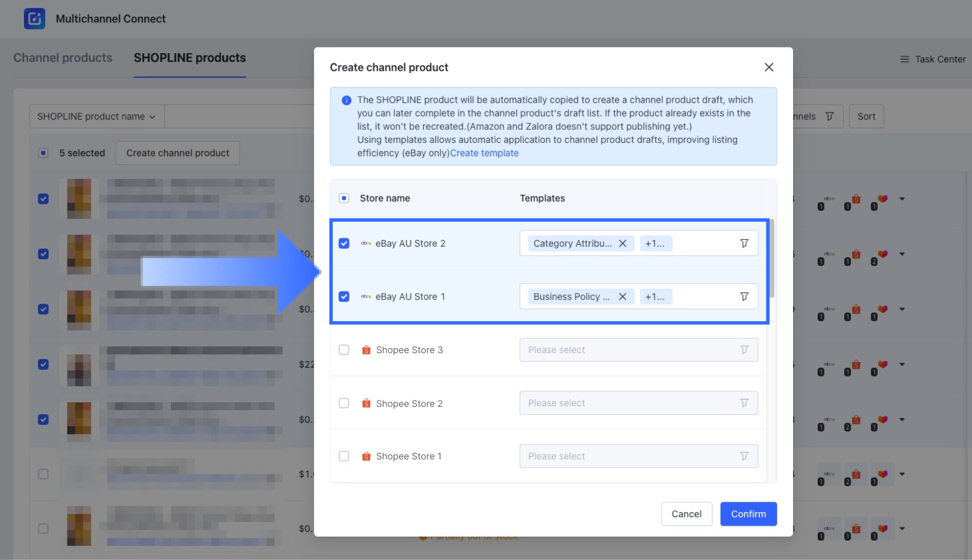Screen dimensions: 972x560
Task: Open the Task Center list icon
Action: (905, 59)
